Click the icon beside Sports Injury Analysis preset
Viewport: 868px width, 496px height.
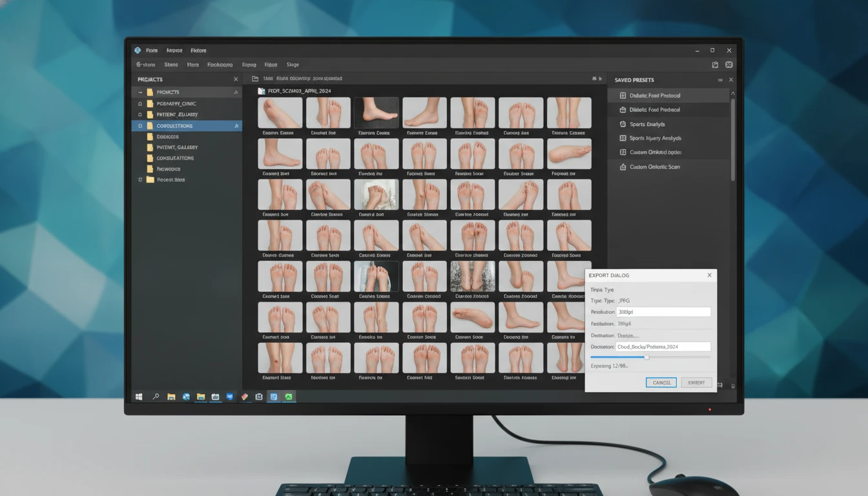point(623,138)
